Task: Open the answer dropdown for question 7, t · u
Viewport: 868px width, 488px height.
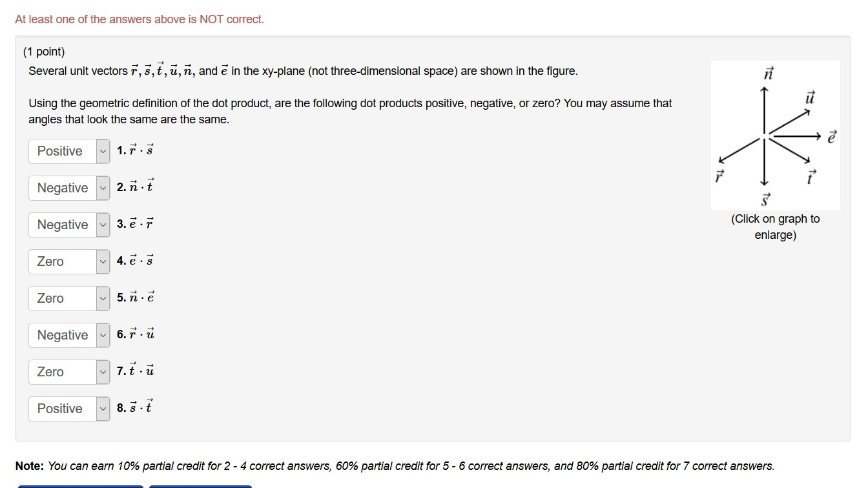Action: pyautogui.click(x=68, y=372)
